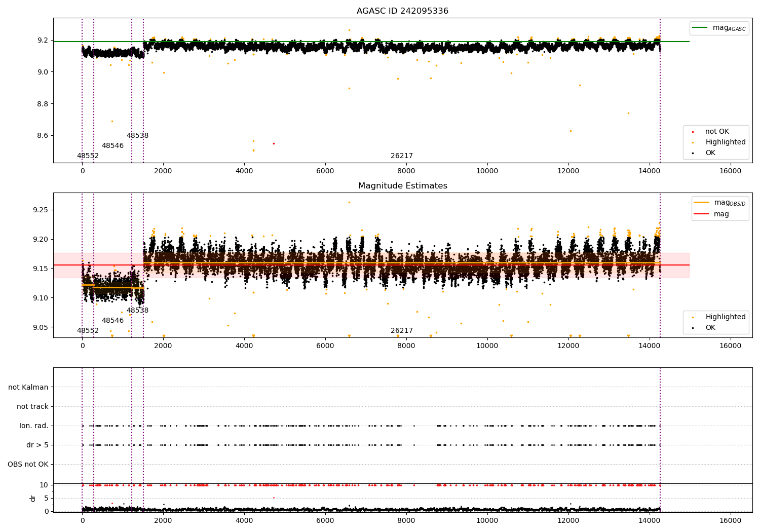Click the 'Ion. rad.' axis label

point(34,426)
